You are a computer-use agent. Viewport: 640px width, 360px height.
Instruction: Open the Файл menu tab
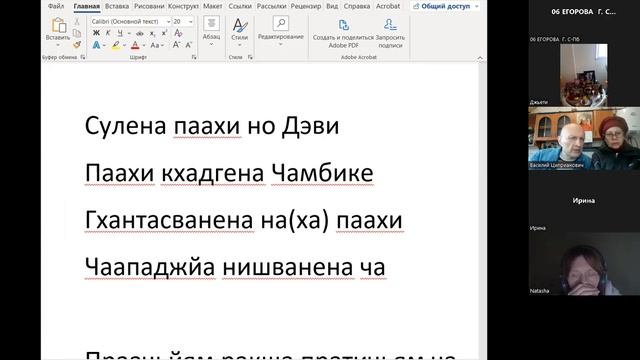pos(56,6)
